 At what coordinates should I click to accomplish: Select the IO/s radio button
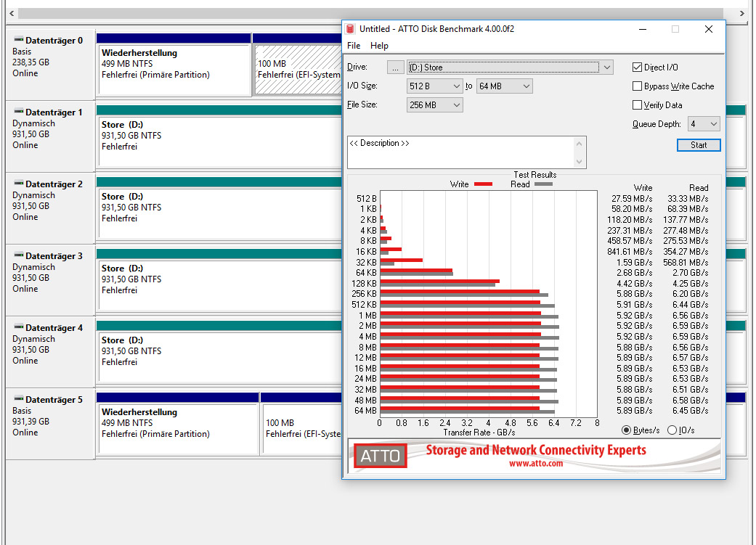coord(672,430)
